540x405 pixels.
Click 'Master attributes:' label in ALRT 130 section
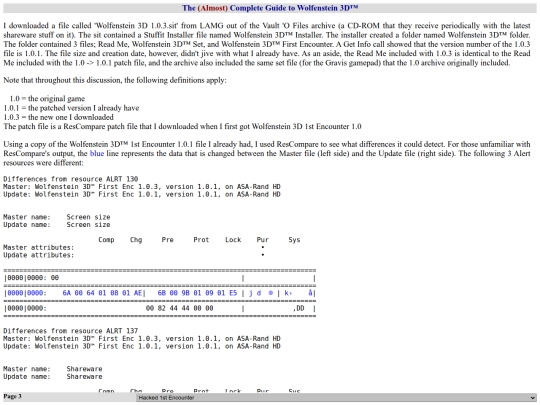(x=39, y=247)
